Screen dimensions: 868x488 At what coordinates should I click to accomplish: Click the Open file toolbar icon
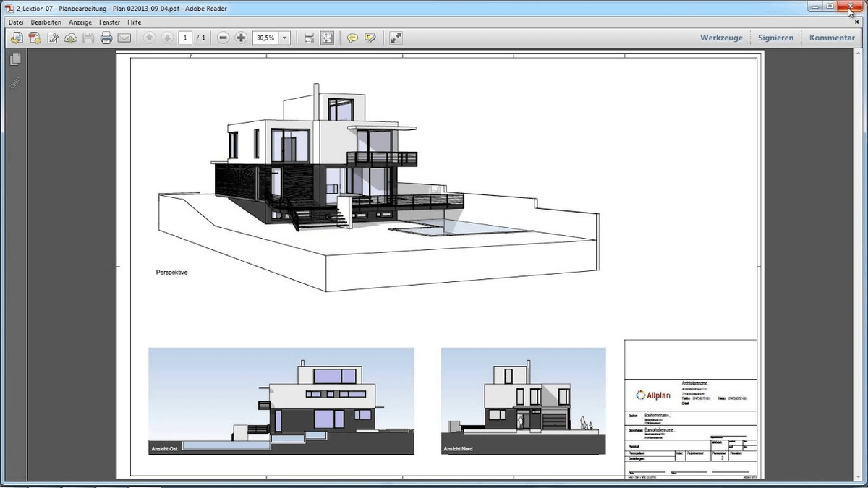tap(15, 38)
